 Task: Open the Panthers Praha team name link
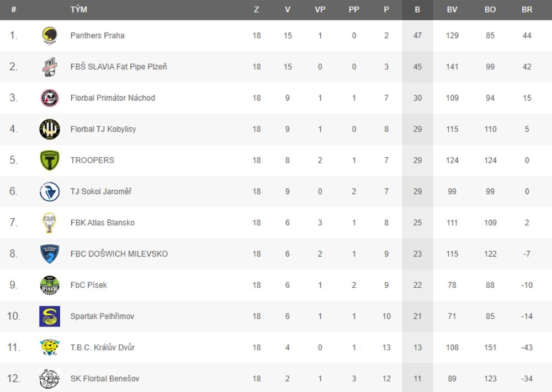(98, 35)
